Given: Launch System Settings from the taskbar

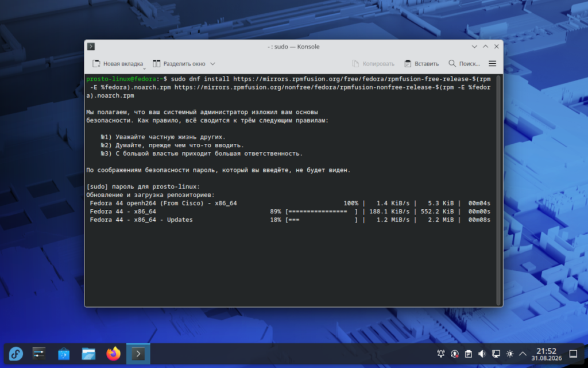Looking at the screenshot, I should coord(39,354).
